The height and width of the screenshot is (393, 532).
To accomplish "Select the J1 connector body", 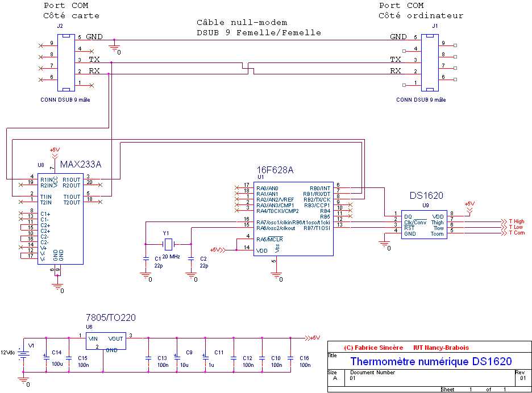I will [x=430, y=62].
